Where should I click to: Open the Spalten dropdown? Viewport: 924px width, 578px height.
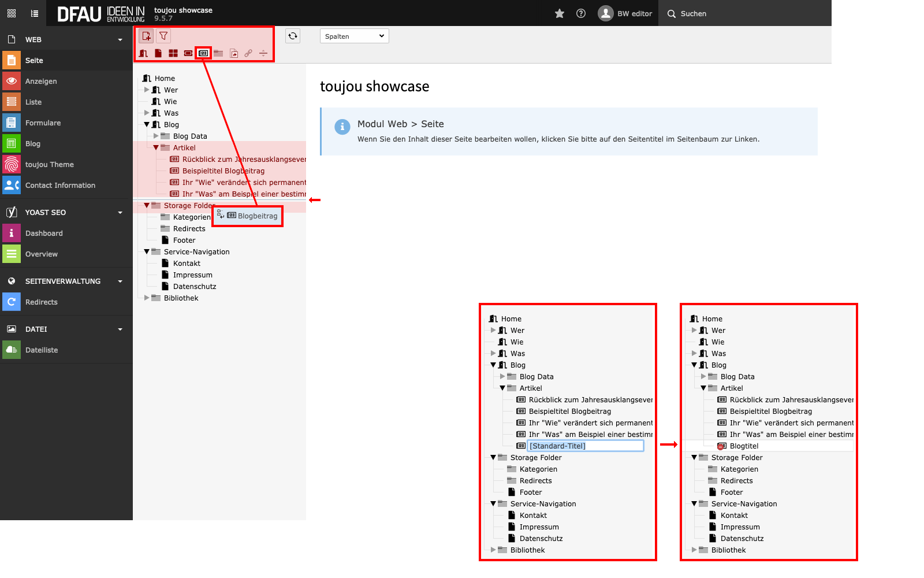(x=354, y=36)
